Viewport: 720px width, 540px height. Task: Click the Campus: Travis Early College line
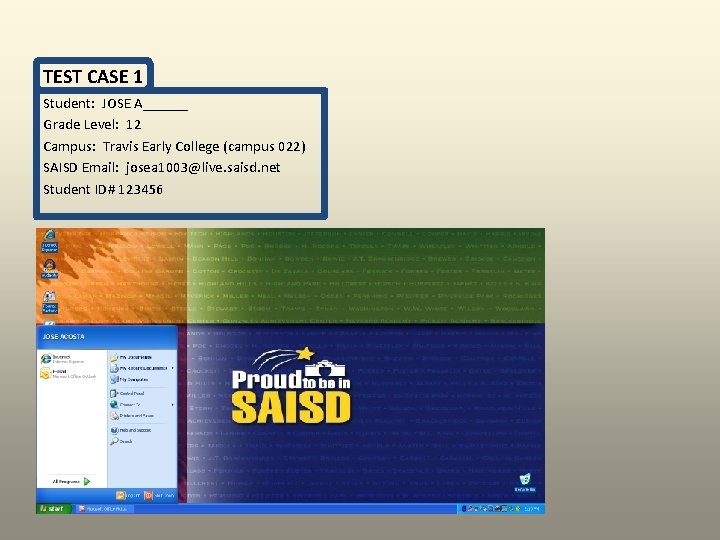174,146
